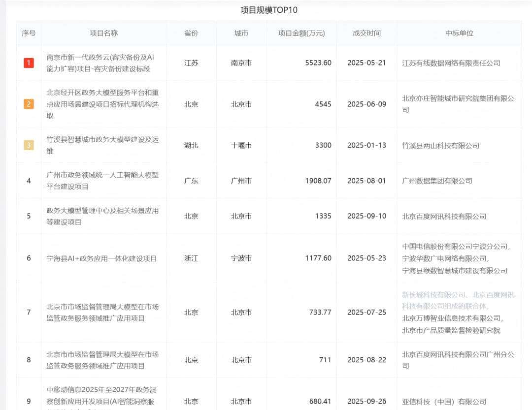
Task: Click the 项目名称 column header
Action: click(x=103, y=33)
